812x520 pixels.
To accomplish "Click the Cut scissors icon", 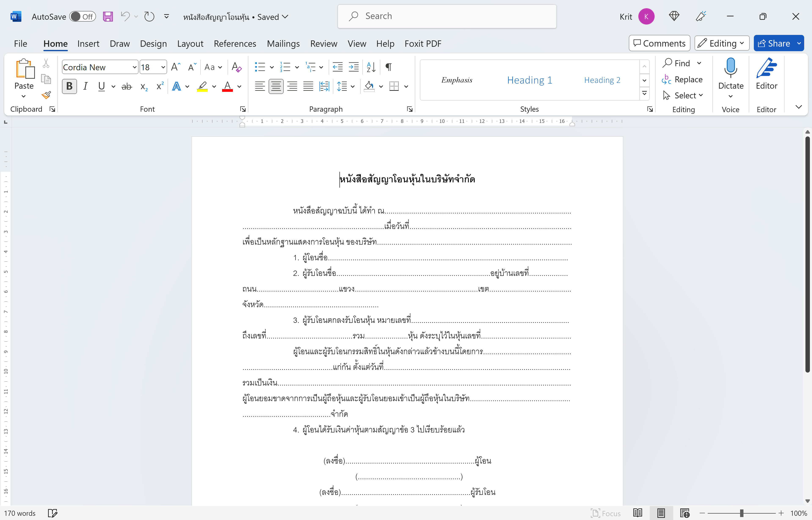I will click(x=46, y=63).
